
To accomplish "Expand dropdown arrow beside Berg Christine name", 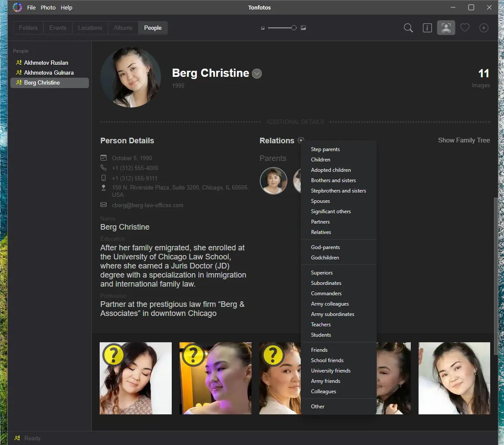I will [x=257, y=74].
